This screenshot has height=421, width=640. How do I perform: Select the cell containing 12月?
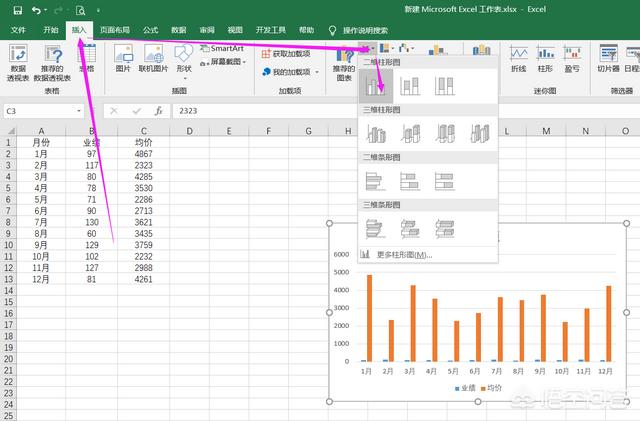pyautogui.click(x=41, y=279)
